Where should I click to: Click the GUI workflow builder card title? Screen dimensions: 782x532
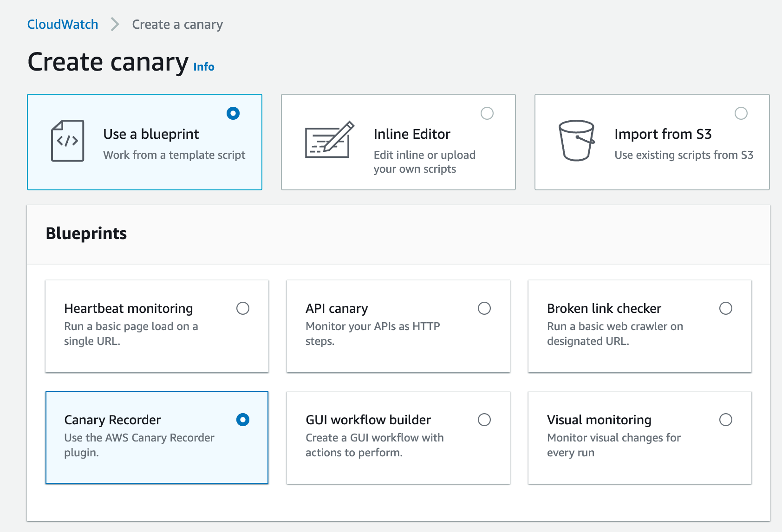coord(368,420)
